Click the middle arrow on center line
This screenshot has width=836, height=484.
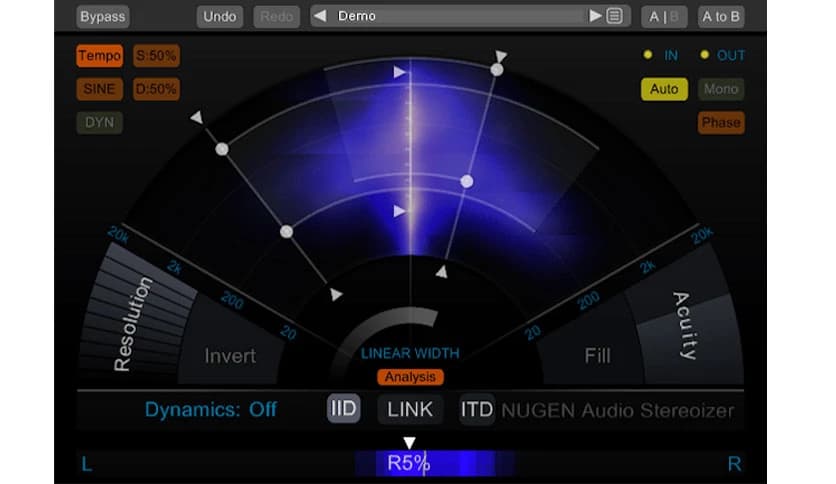click(x=399, y=212)
